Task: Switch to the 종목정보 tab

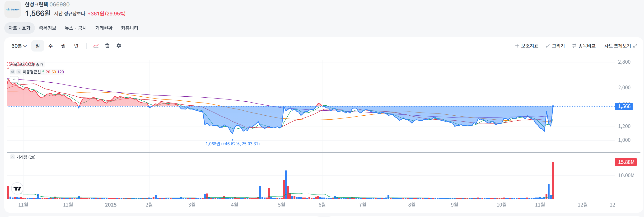Action: 47,28
